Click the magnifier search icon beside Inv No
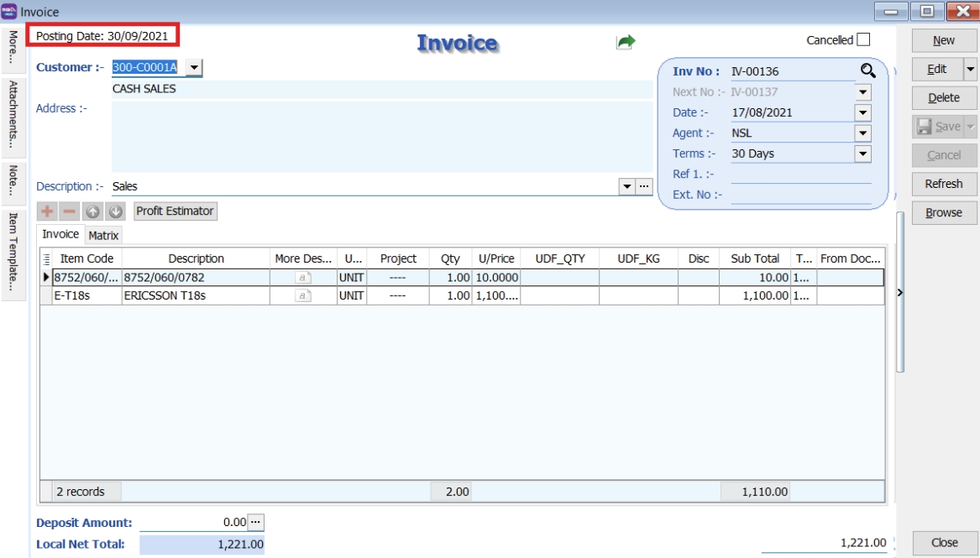Image resolution: width=980 pixels, height=558 pixels. click(867, 71)
